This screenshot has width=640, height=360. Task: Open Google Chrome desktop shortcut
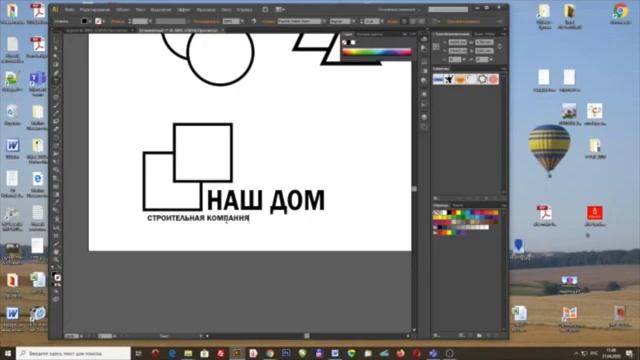620,14
